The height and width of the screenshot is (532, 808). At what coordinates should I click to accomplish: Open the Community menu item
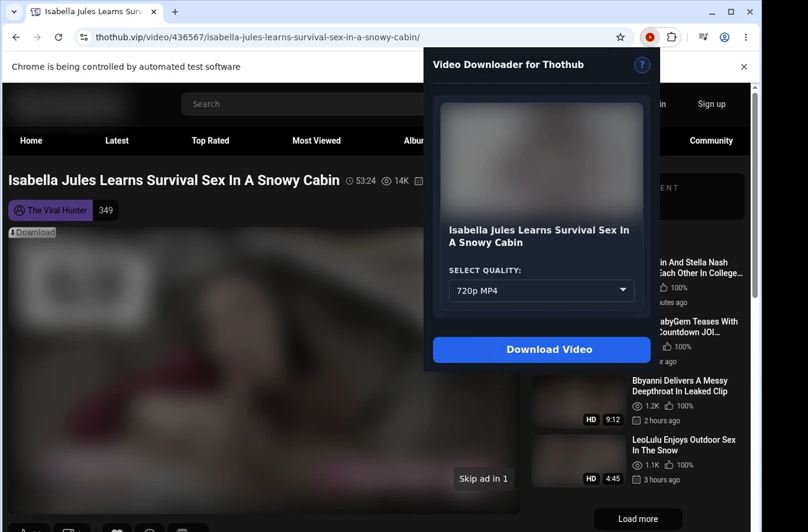(711, 141)
